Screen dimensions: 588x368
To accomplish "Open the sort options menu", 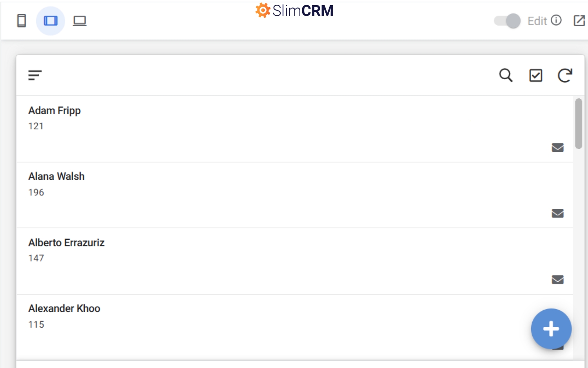I will 35,75.
